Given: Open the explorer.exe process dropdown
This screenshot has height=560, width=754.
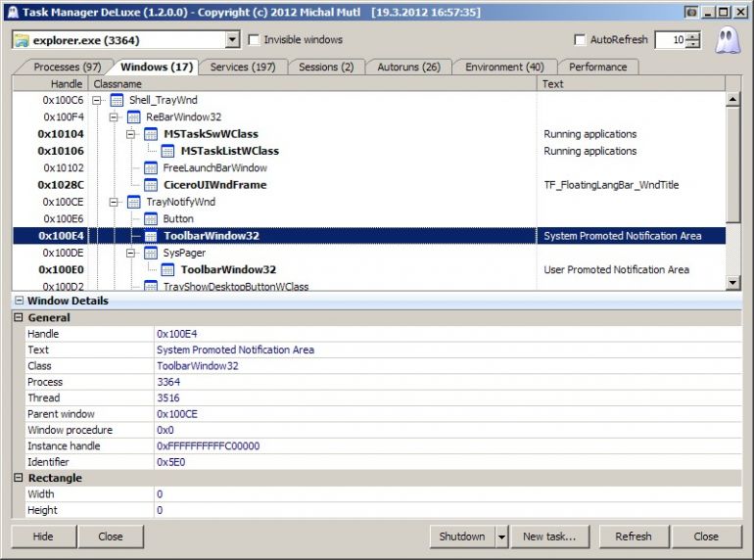Looking at the screenshot, I should (x=232, y=40).
